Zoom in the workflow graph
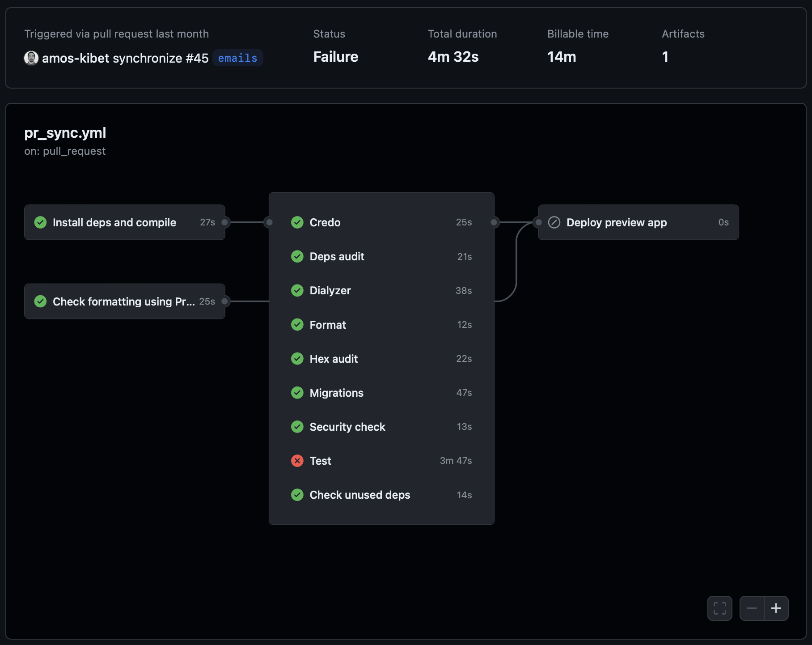Screen dimensions: 812x645 click(776, 608)
